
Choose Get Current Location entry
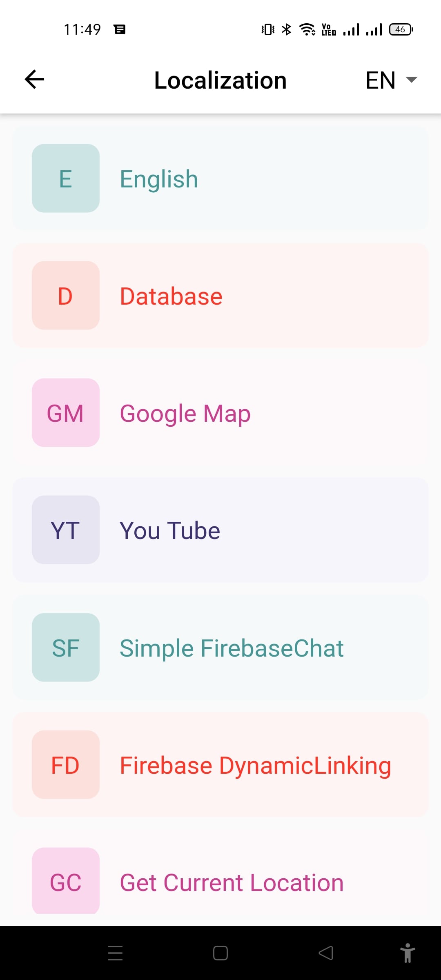(232, 882)
